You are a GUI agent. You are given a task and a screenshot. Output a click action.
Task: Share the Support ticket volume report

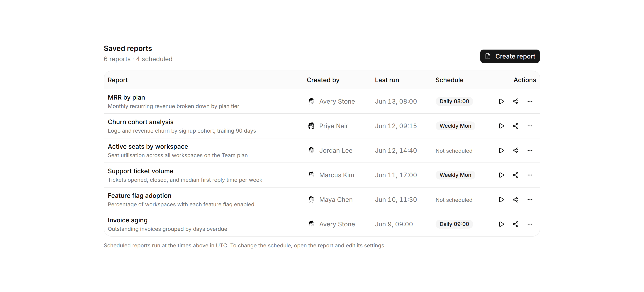coord(515,175)
